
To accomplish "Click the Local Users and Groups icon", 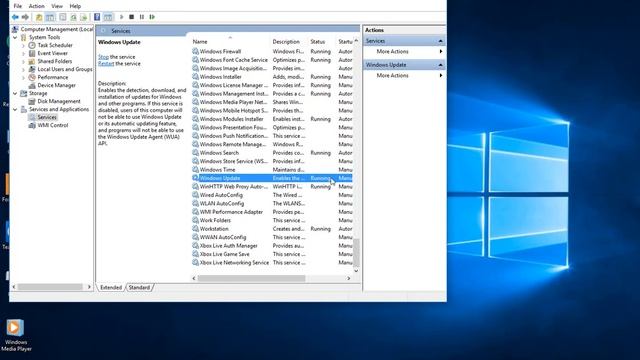I will pyautogui.click(x=32, y=69).
